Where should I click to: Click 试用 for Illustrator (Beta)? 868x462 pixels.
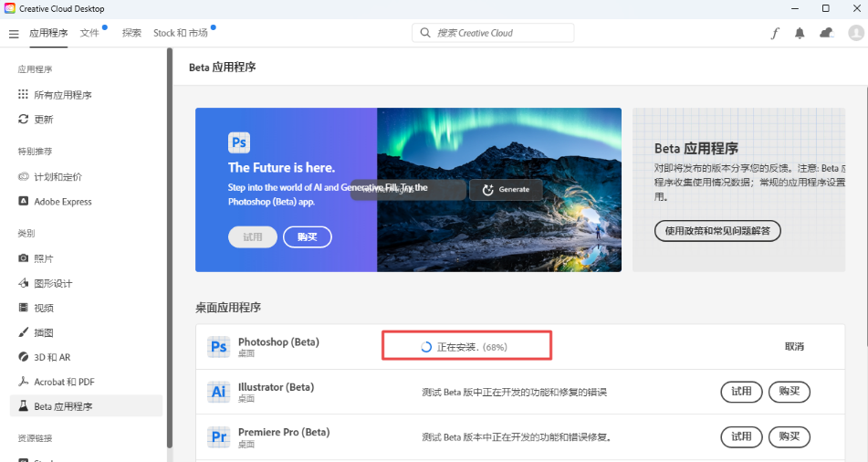(741, 392)
